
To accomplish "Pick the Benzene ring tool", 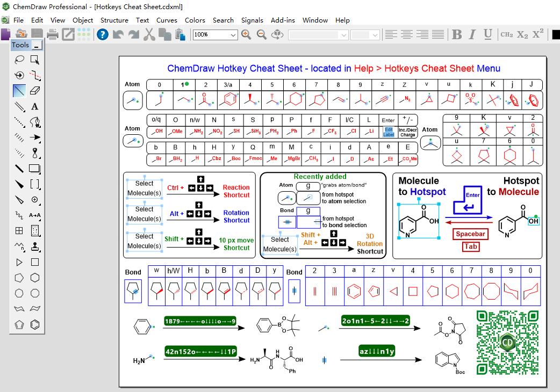I will [35, 324].
